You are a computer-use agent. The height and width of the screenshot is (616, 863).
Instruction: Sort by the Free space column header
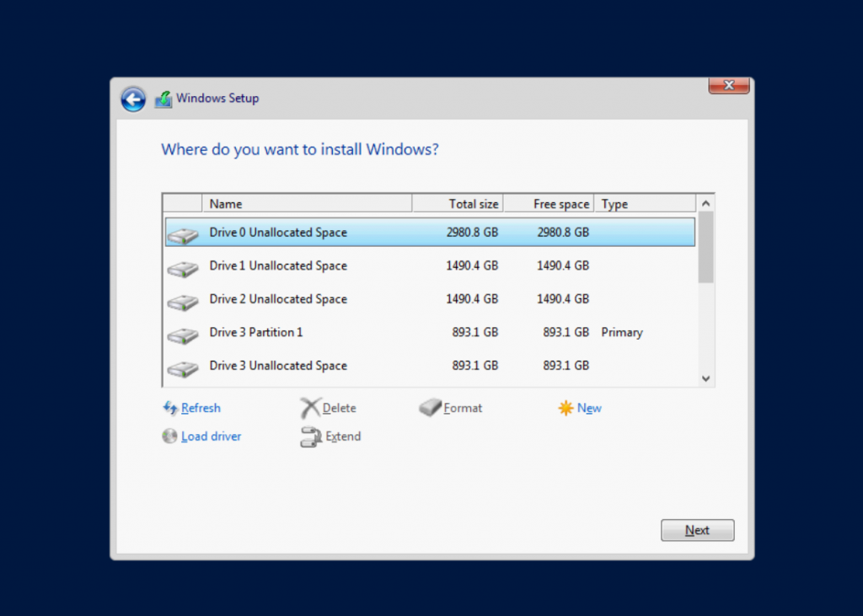(x=549, y=204)
